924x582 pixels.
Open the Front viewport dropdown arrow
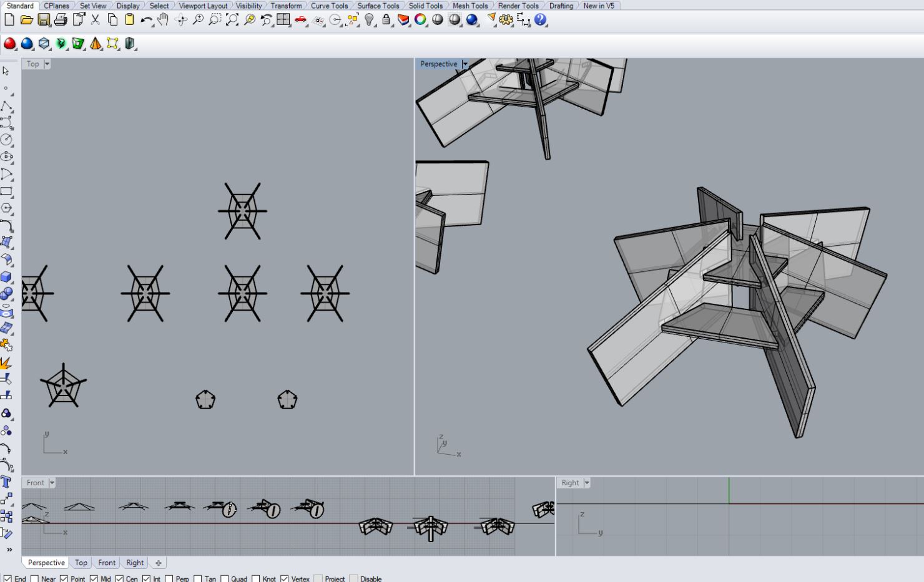pyautogui.click(x=52, y=483)
